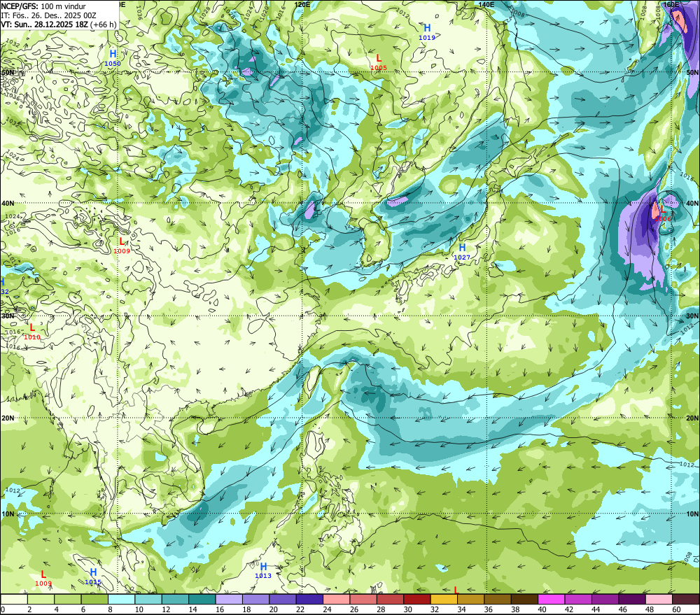Click the 30N label on the left edge
This screenshot has width=700, height=615.
point(8,316)
